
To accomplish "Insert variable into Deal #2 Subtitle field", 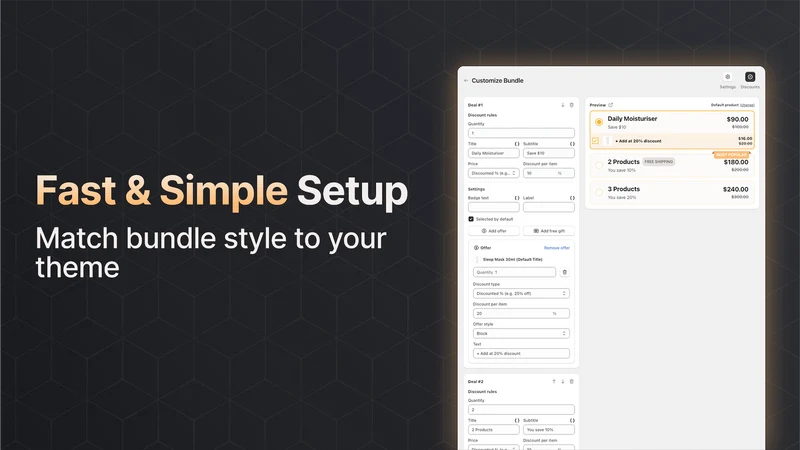I will (572, 420).
